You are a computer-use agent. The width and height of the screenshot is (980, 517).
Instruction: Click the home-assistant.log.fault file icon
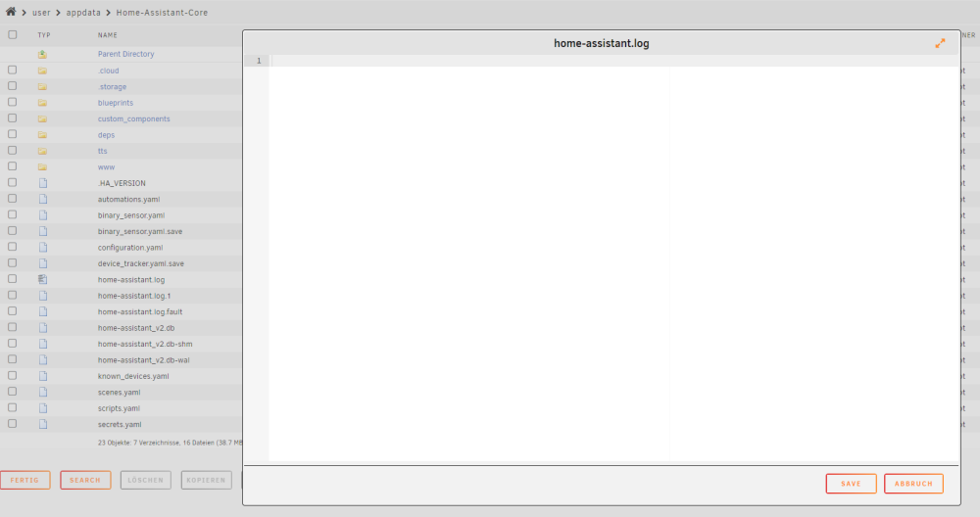coord(43,311)
